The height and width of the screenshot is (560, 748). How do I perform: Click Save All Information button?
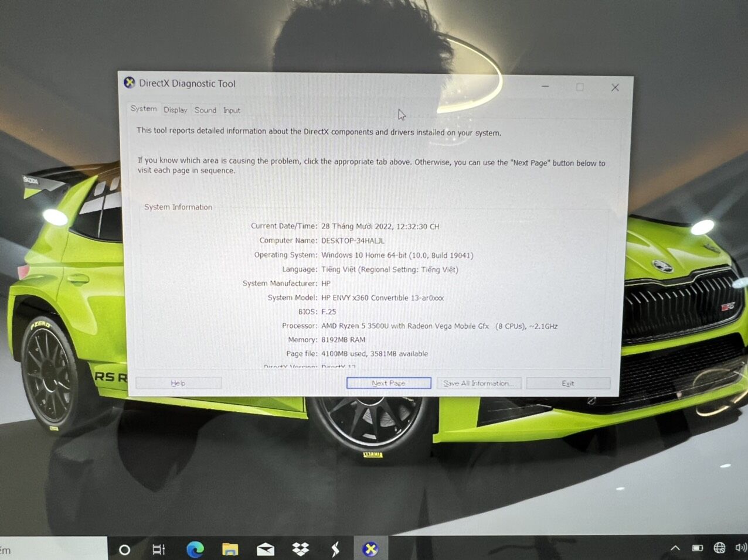coord(479,383)
